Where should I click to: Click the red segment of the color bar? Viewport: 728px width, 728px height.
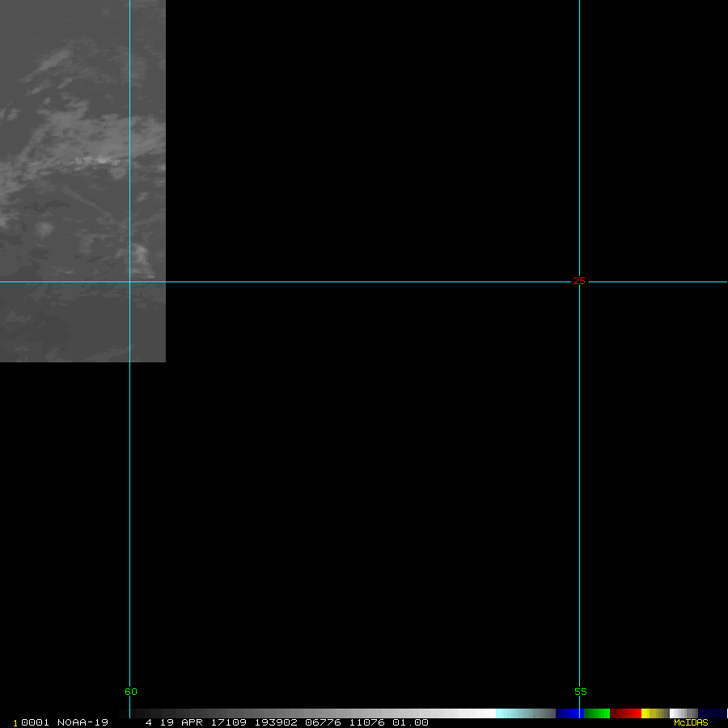point(625,713)
